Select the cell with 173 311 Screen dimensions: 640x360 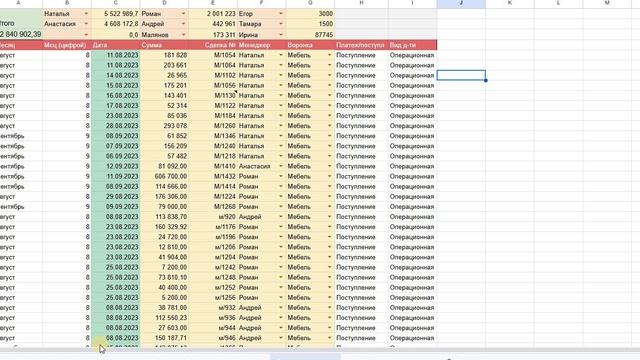(213, 35)
